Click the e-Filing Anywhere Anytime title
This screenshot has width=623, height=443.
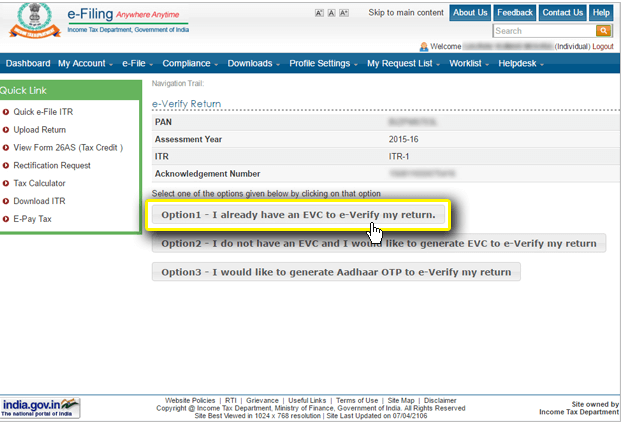pos(124,14)
